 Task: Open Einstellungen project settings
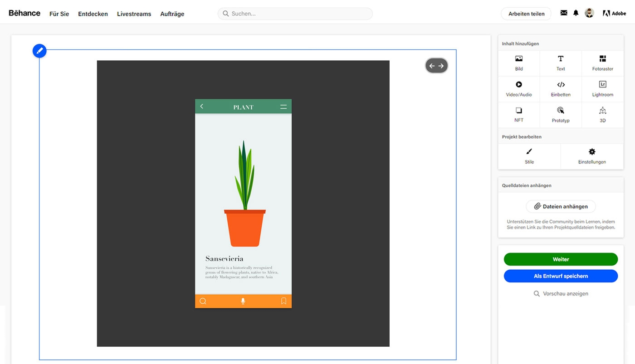tap(592, 156)
